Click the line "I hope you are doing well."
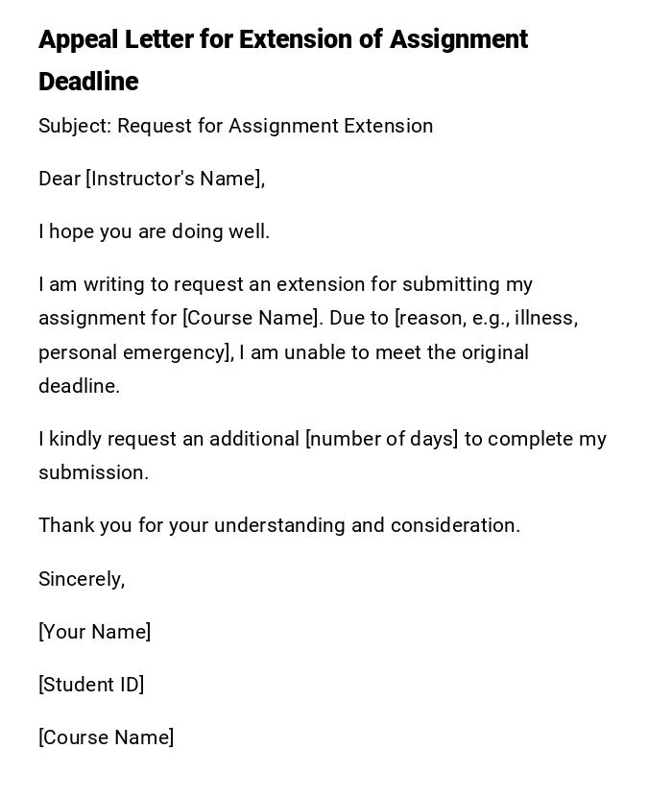Viewport: 672px width, 797px height. pos(154,231)
